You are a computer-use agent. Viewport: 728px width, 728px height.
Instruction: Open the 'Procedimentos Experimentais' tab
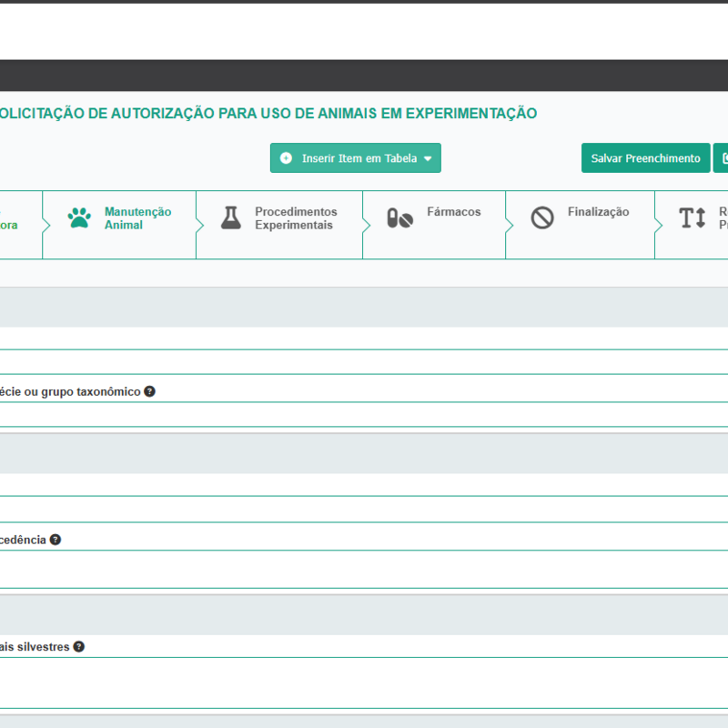(x=295, y=218)
